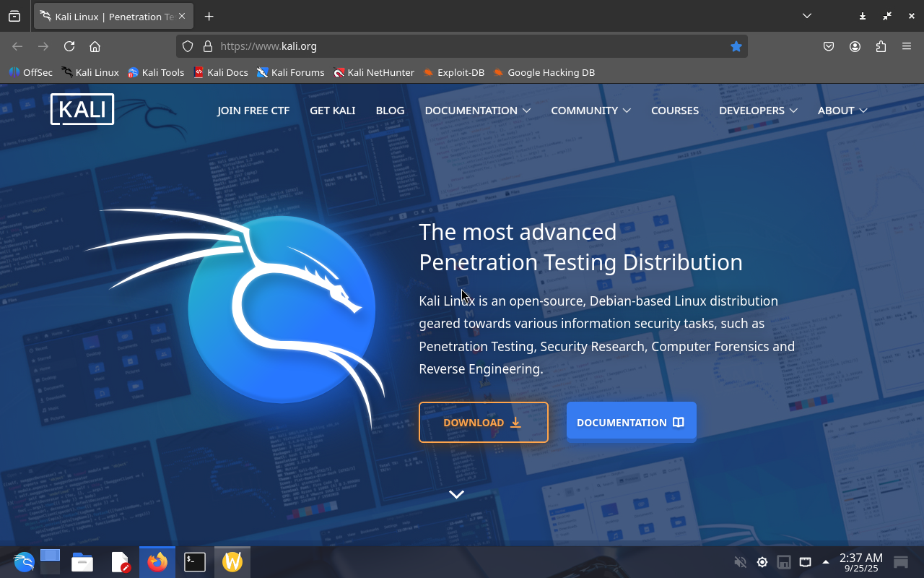Image resolution: width=924 pixels, height=578 pixels.
Task: Go to the Firefox home page
Action: tap(95, 46)
